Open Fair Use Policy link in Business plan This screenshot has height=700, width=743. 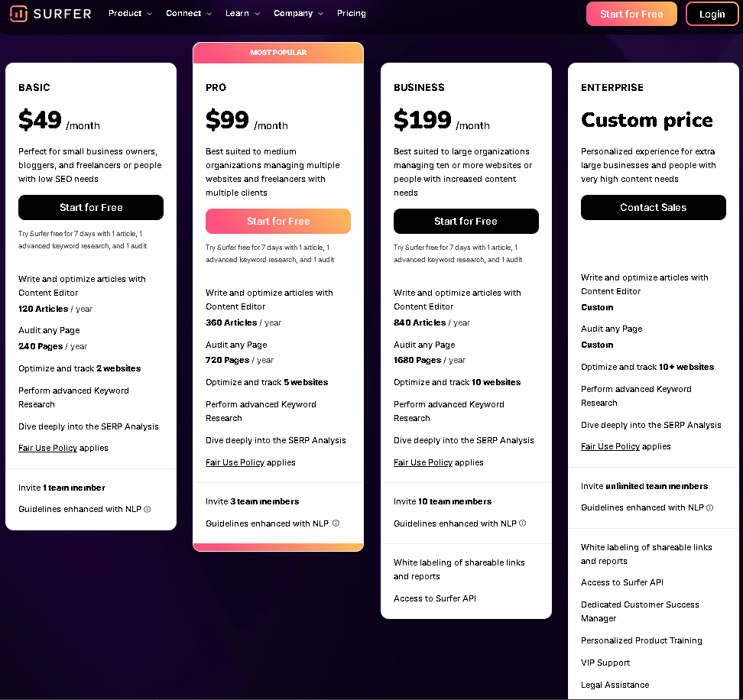pyautogui.click(x=423, y=462)
